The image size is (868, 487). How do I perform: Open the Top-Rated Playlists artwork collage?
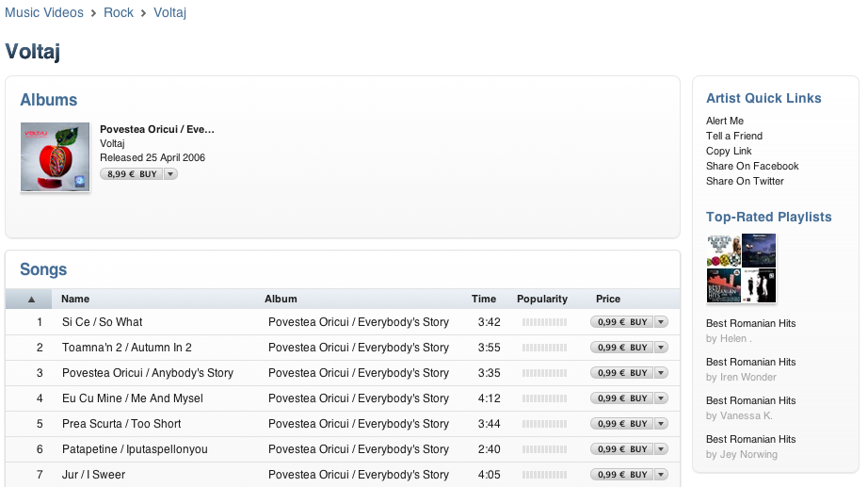click(x=741, y=268)
